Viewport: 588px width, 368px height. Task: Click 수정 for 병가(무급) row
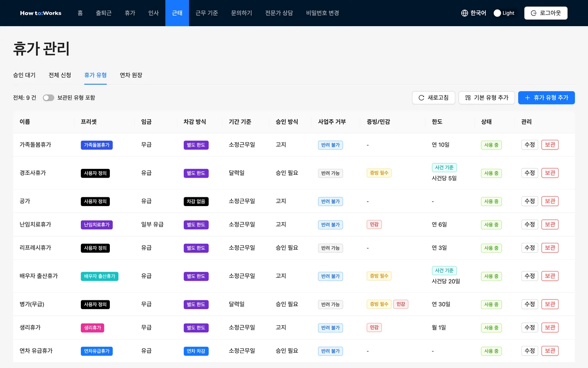(x=530, y=304)
